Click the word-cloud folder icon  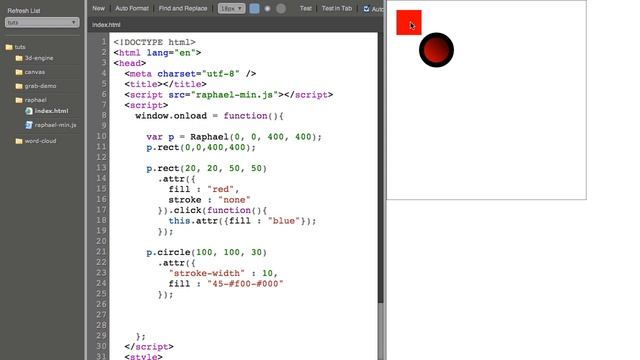click(19, 141)
